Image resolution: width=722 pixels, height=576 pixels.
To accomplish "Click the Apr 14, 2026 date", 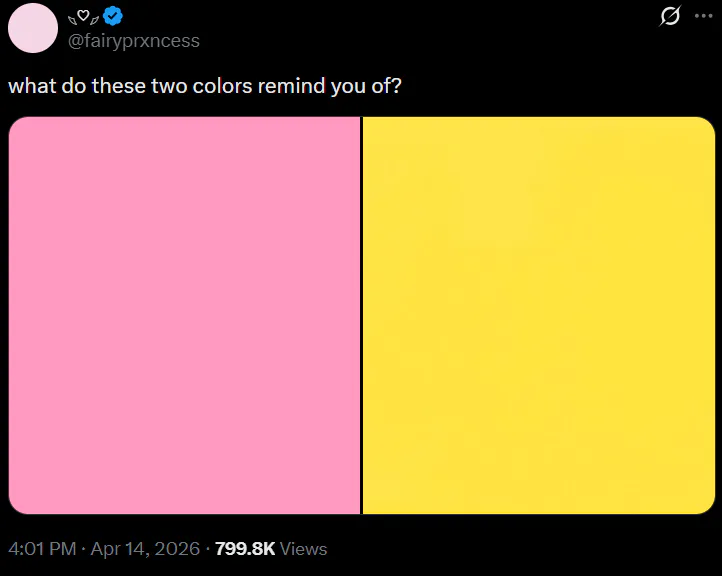I will click(x=148, y=549).
